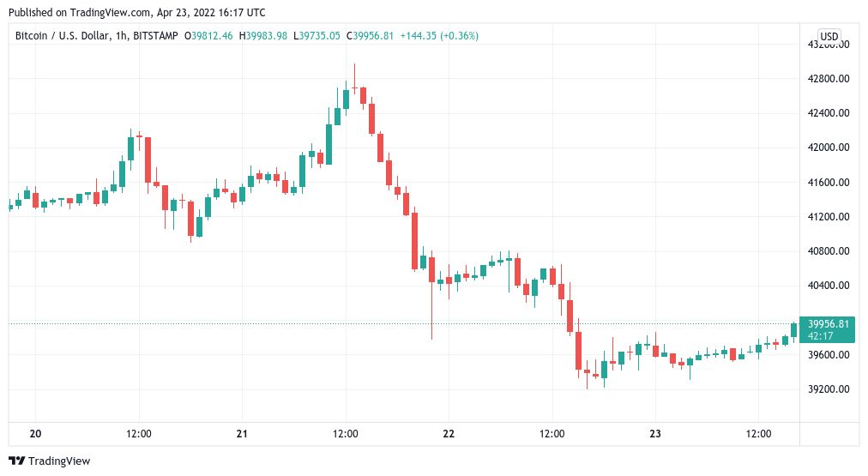Screen dimensions: 868x476
Task: Click date label 21 on time axis
Action: (x=242, y=435)
